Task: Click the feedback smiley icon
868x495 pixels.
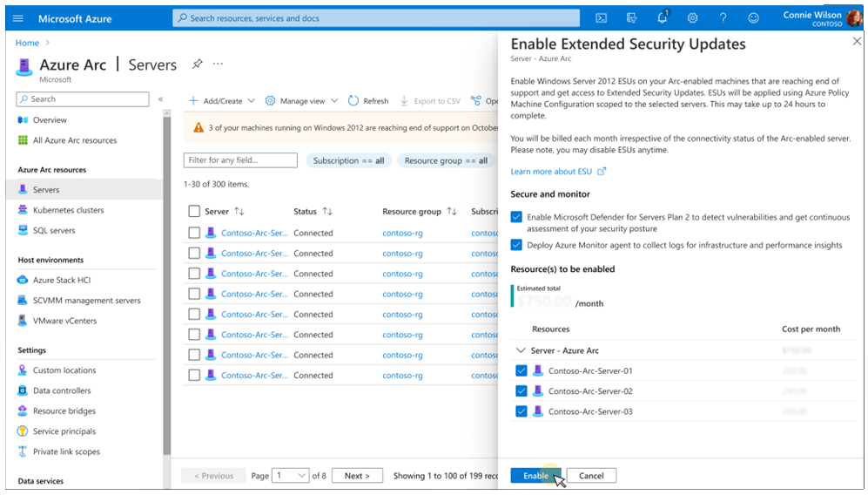Action: point(753,17)
